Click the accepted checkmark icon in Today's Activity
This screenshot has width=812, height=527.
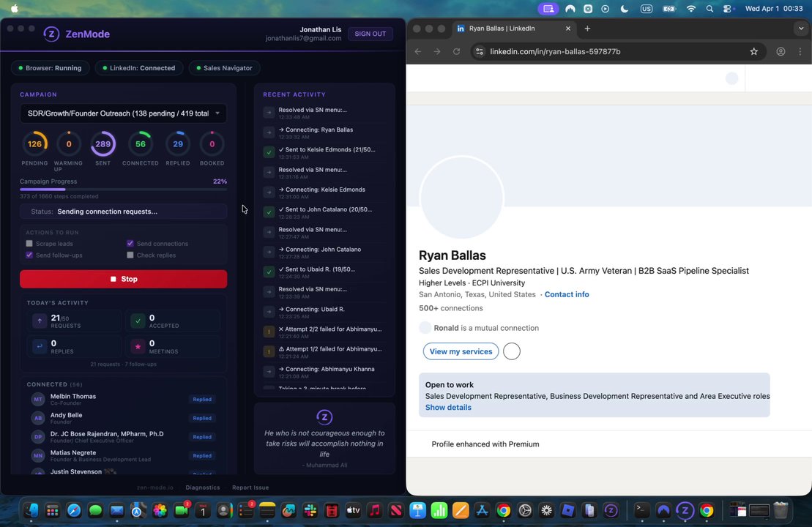tap(138, 321)
